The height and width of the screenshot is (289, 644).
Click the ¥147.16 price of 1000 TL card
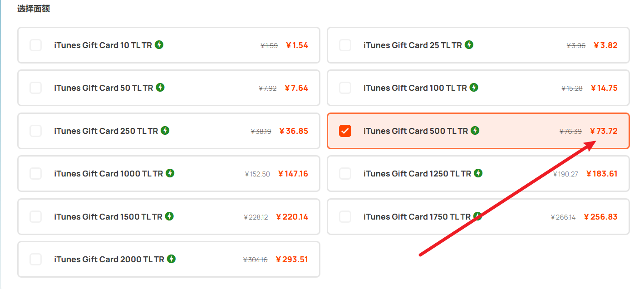coord(293,174)
